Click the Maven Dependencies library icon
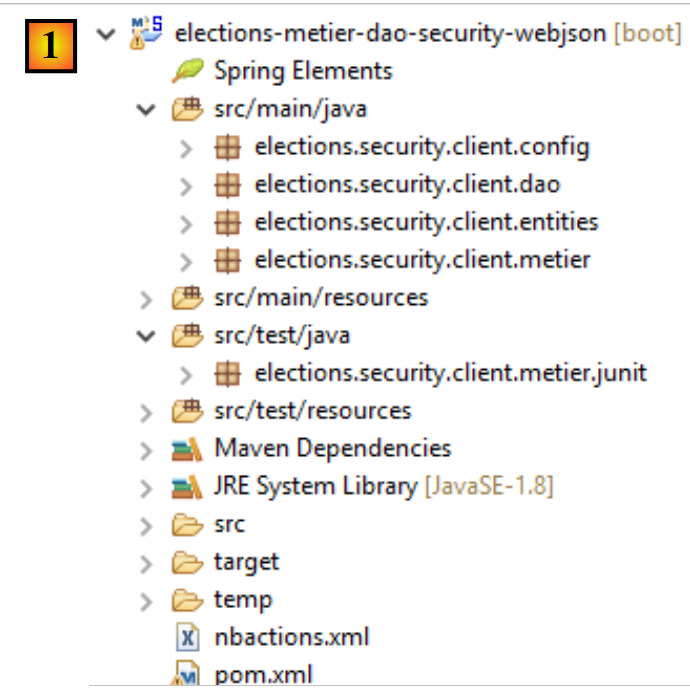The height and width of the screenshot is (697, 690). pyautogui.click(x=186, y=449)
